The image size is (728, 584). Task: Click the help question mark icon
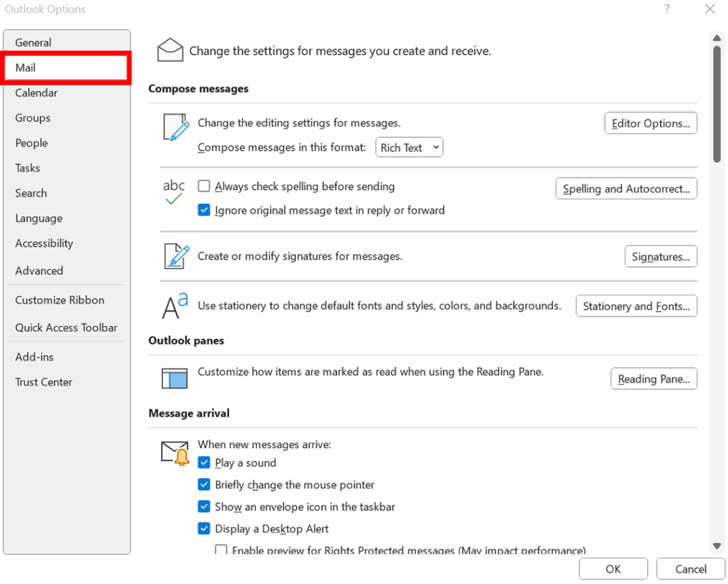pos(667,9)
